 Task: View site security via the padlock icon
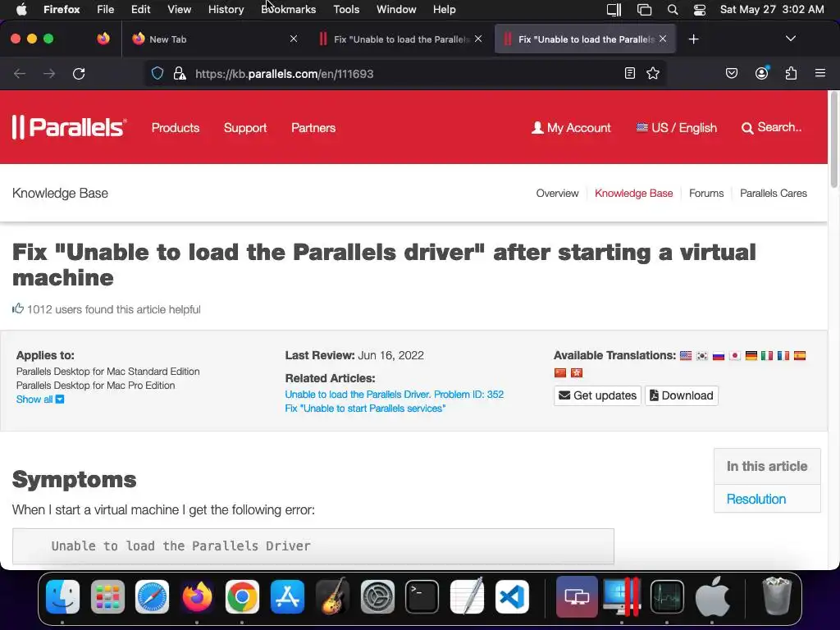(180, 73)
